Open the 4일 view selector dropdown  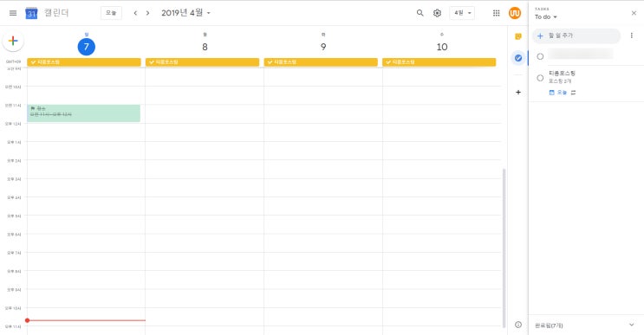pyautogui.click(x=462, y=13)
